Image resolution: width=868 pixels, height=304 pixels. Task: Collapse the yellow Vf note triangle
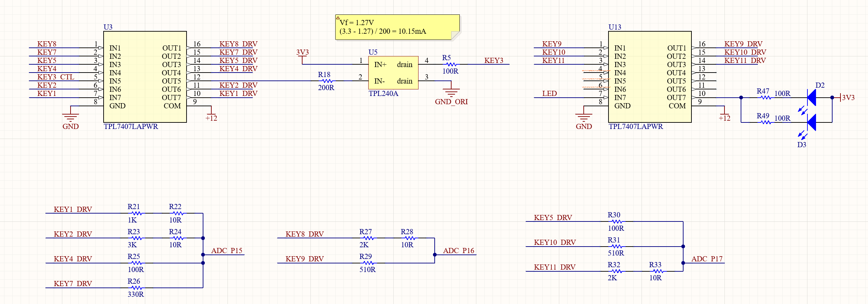[338, 18]
